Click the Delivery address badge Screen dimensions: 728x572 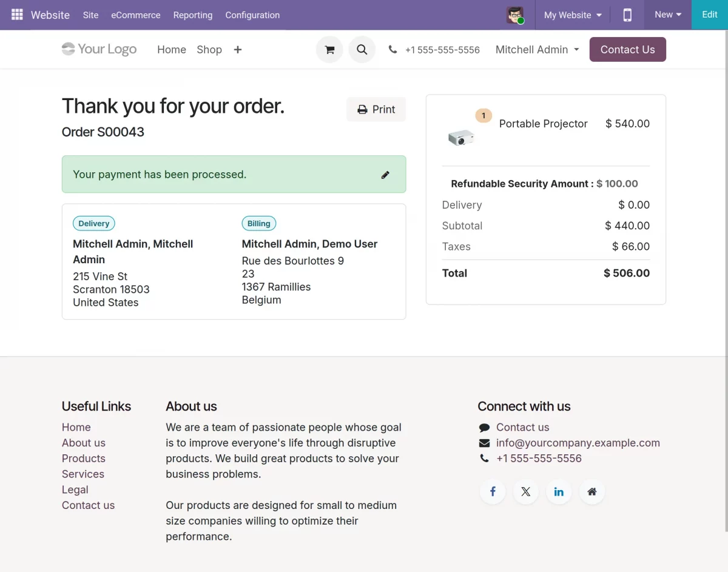click(x=94, y=223)
